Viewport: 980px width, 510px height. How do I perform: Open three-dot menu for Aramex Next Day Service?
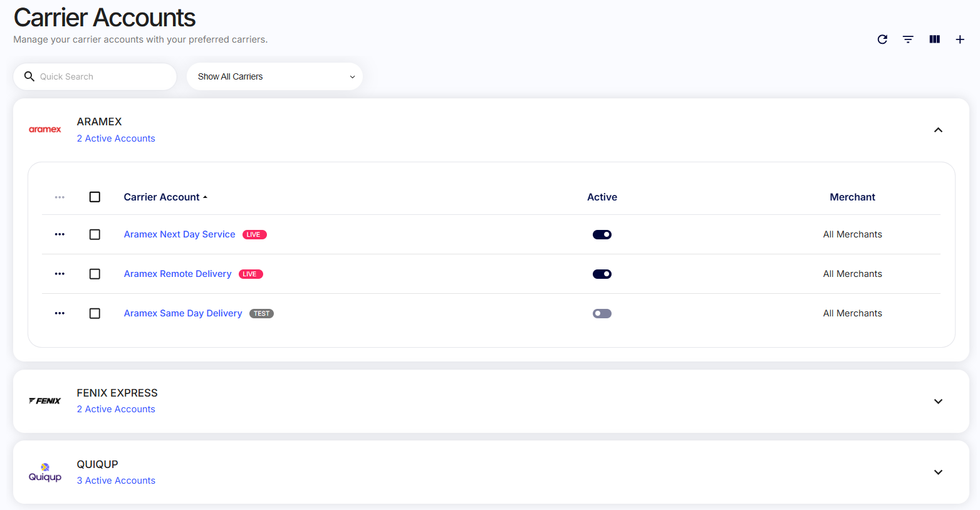60,234
